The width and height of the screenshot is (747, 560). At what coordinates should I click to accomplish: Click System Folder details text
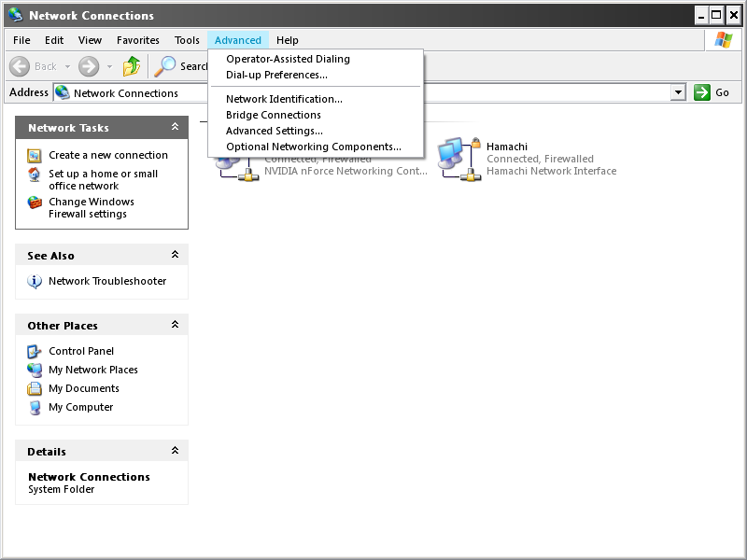[61, 489]
